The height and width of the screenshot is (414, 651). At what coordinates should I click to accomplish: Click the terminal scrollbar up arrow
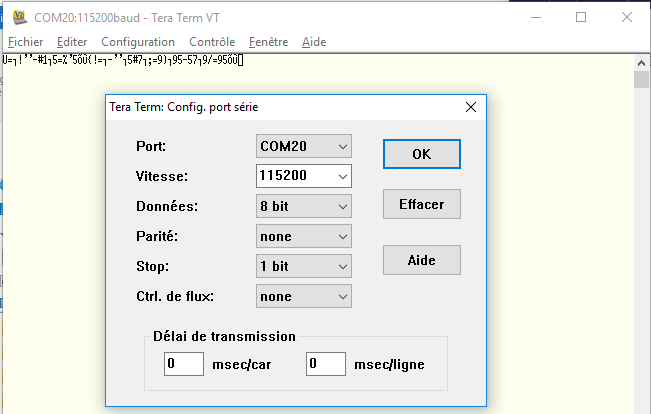coord(641,63)
